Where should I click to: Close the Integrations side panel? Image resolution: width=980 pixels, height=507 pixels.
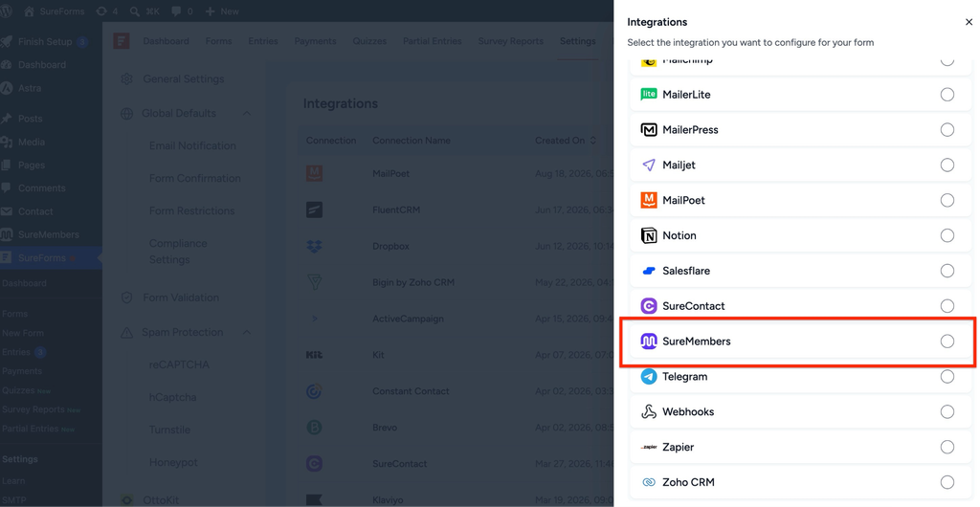click(x=969, y=22)
